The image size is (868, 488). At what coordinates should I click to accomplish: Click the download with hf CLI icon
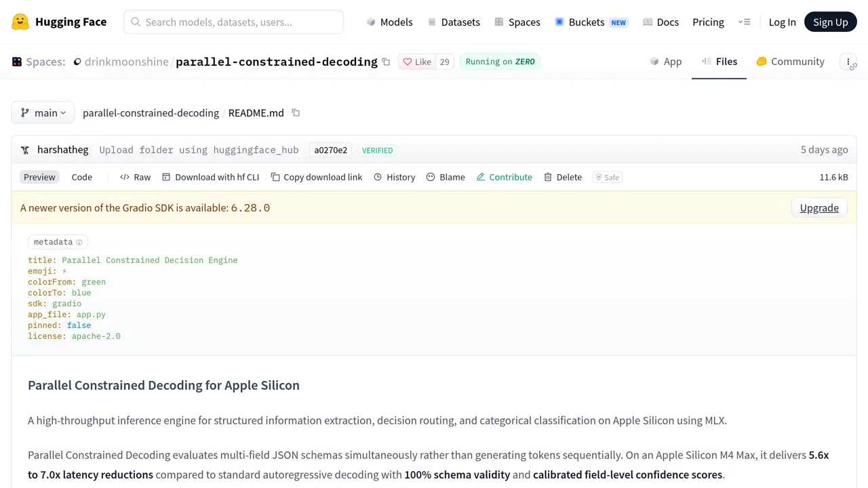tap(166, 177)
